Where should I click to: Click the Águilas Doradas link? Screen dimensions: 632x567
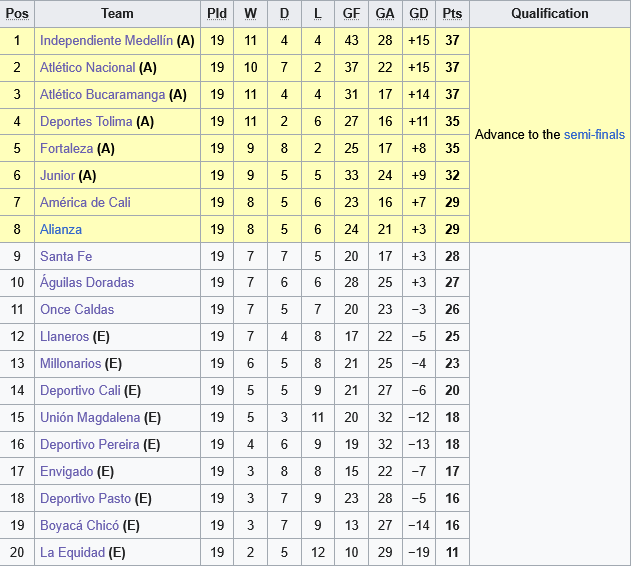pos(87,283)
